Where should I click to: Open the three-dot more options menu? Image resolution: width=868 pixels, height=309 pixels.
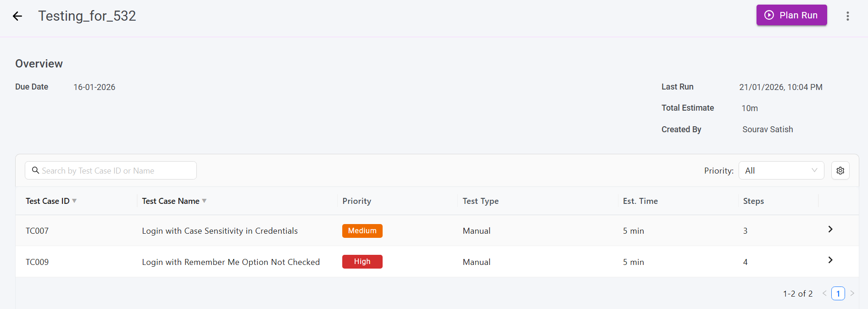(x=847, y=16)
